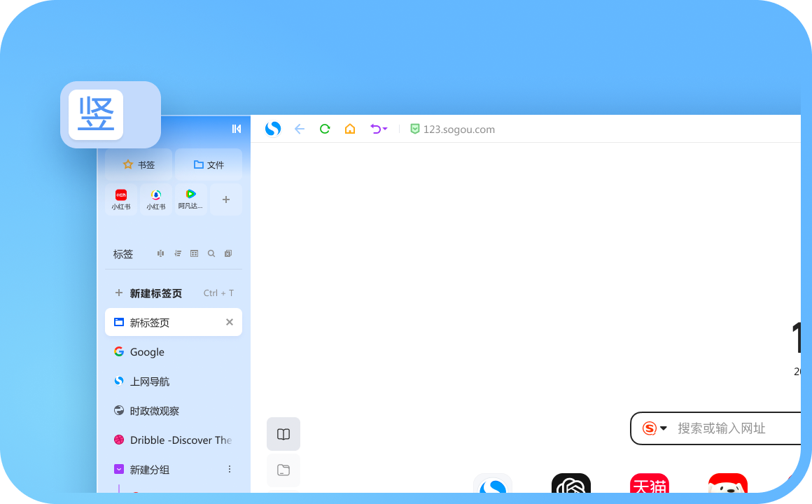Reopen a recently closed tab
Viewport: 812px width, 504px height.
coord(374,129)
